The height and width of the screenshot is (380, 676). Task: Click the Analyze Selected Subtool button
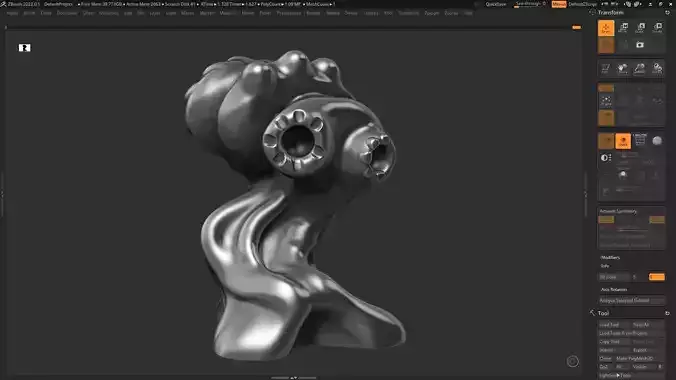tap(631, 301)
